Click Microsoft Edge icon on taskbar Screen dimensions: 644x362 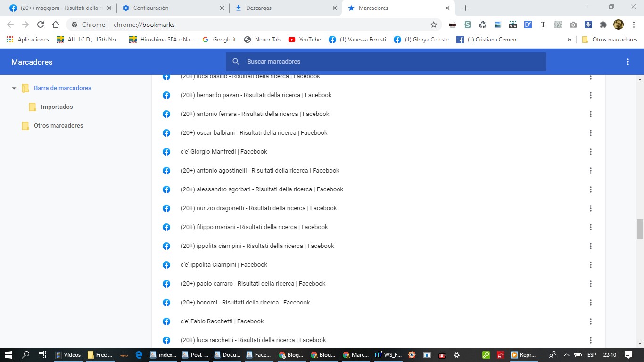coord(139,355)
